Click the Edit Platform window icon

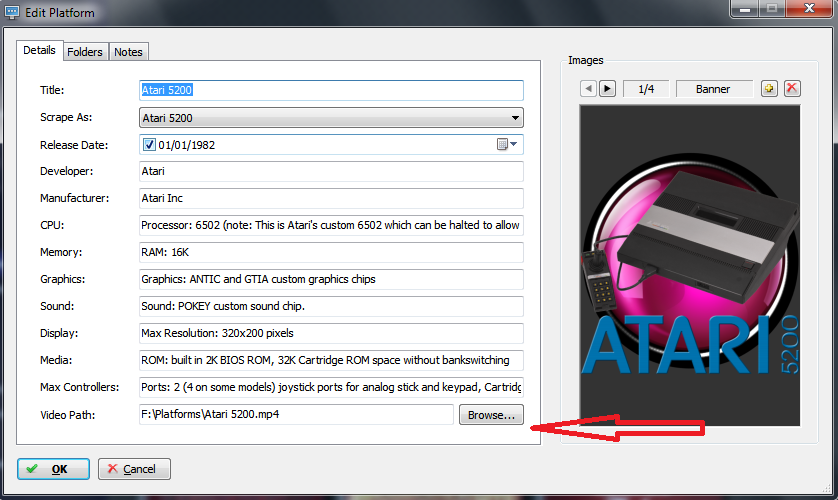[x=12, y=12]
